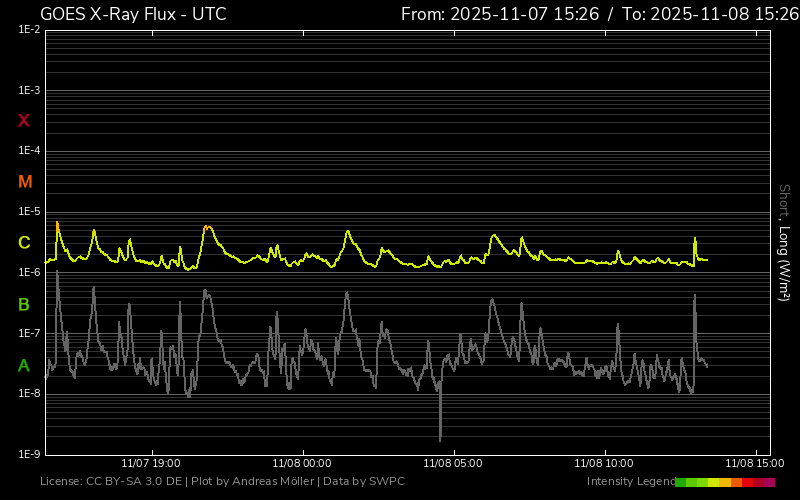Screen dimensions: 800x500
Task: Click the dark green swatch in intensity legend
Action: coord(681,482)
